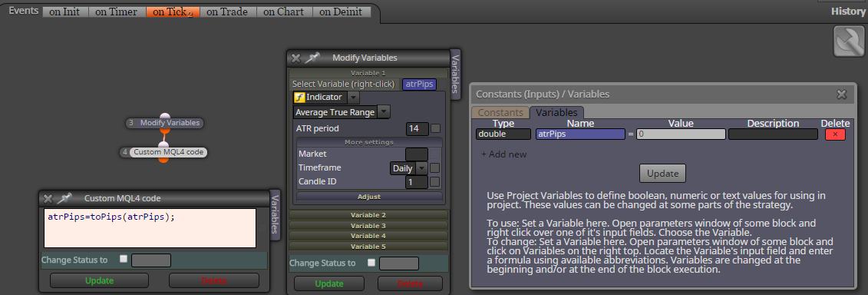Select the on Tick event tab
The width and height of the screenshot is (868, 295).
[x=172, y=12]
